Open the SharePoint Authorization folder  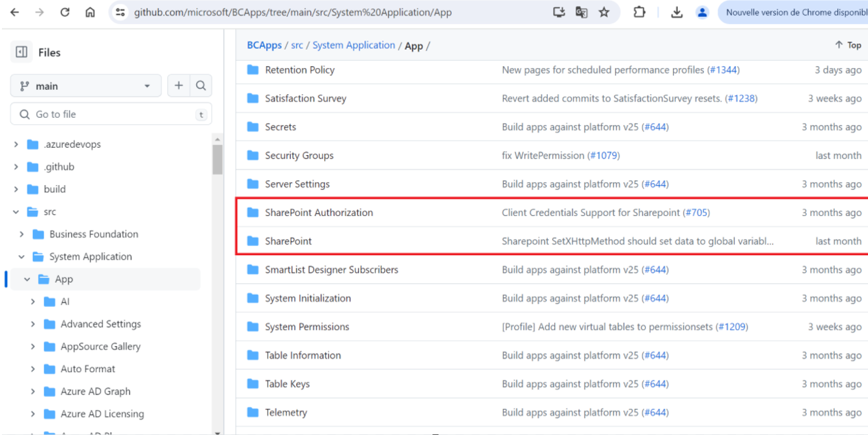tap(319, 213)
